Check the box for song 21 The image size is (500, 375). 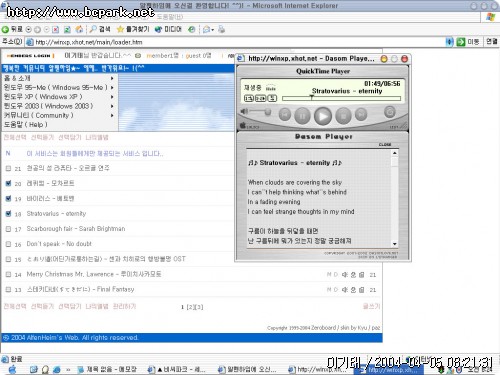click(x=8, y=168)
